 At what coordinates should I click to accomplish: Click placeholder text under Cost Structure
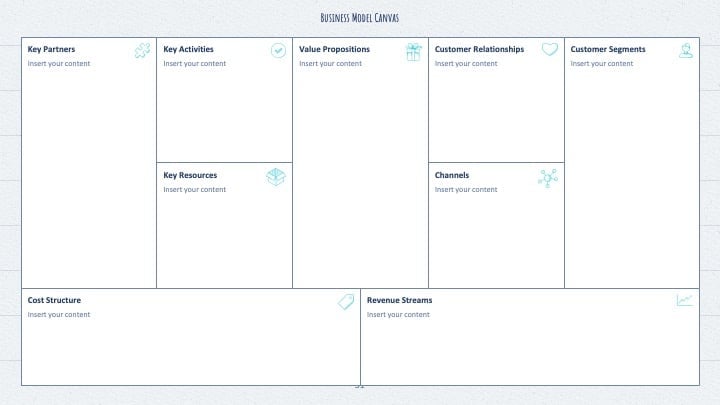coord(59,315)
